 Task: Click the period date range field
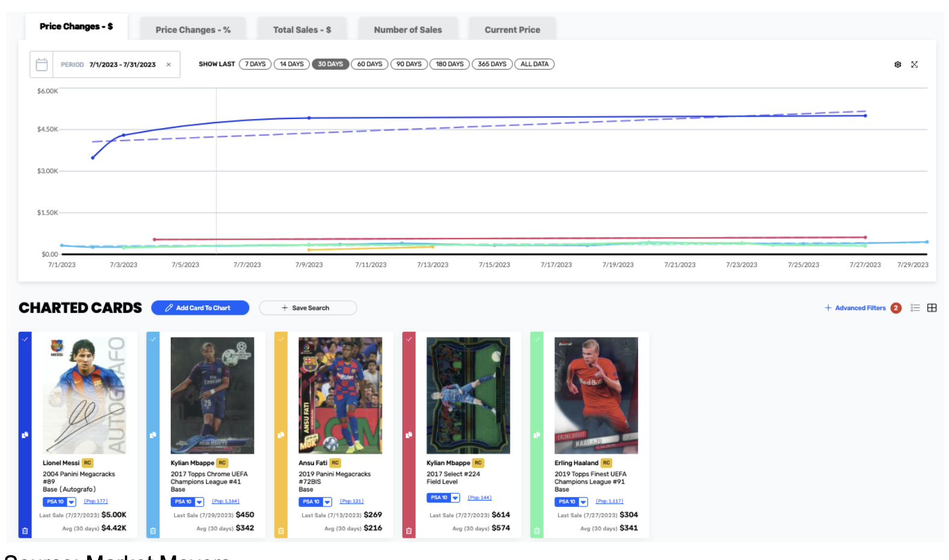[x=117, y=64]
